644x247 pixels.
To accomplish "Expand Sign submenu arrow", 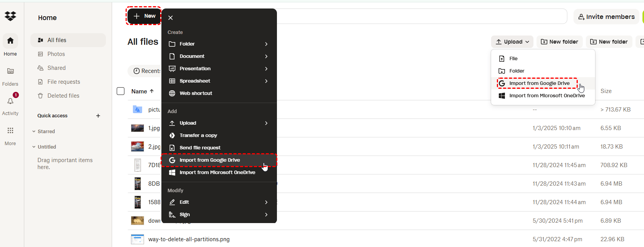I will click(266, 215).
